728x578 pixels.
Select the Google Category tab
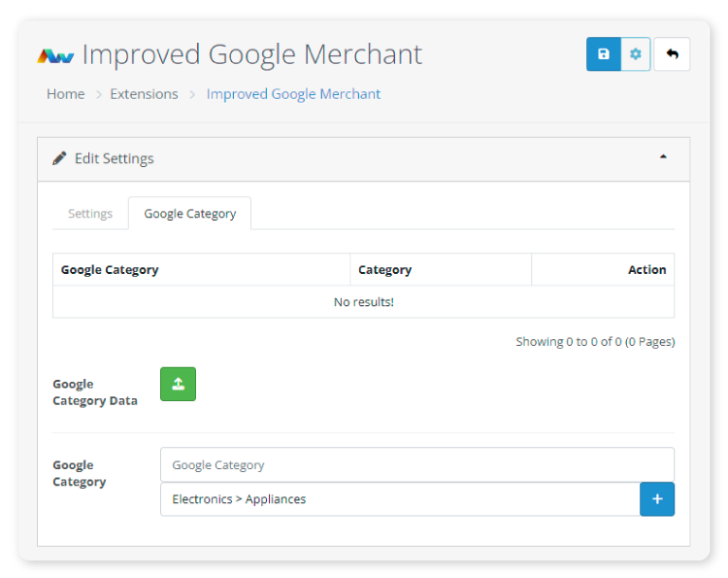[190, 214]
